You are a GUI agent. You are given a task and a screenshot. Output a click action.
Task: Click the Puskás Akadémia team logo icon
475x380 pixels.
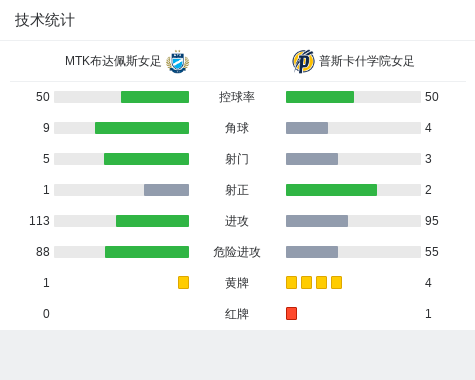pyautogui.click(x=303, y=61)
